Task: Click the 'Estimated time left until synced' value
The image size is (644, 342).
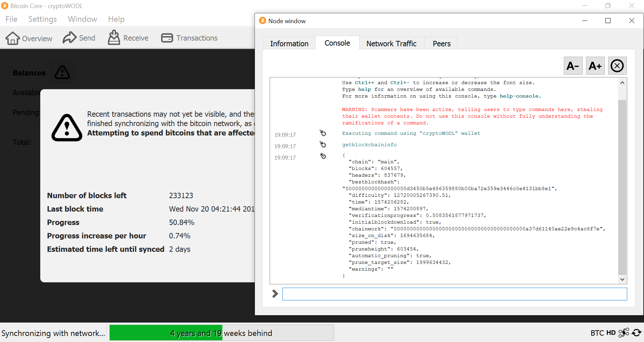Action: coord(180,249)
